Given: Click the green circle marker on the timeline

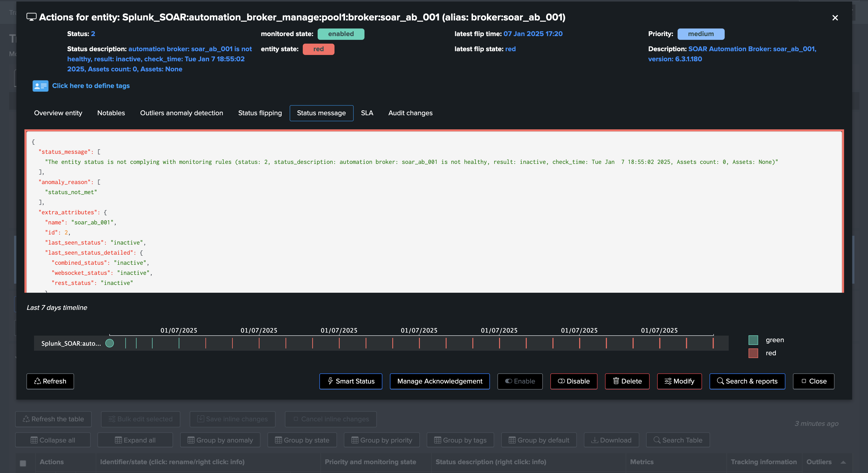Looking at the screenshot, I should coord(110,343).
